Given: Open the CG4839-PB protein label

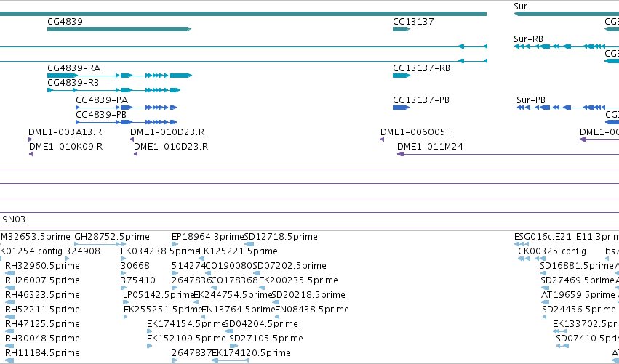Looking at the screenshot, I should tap(101, 115).
